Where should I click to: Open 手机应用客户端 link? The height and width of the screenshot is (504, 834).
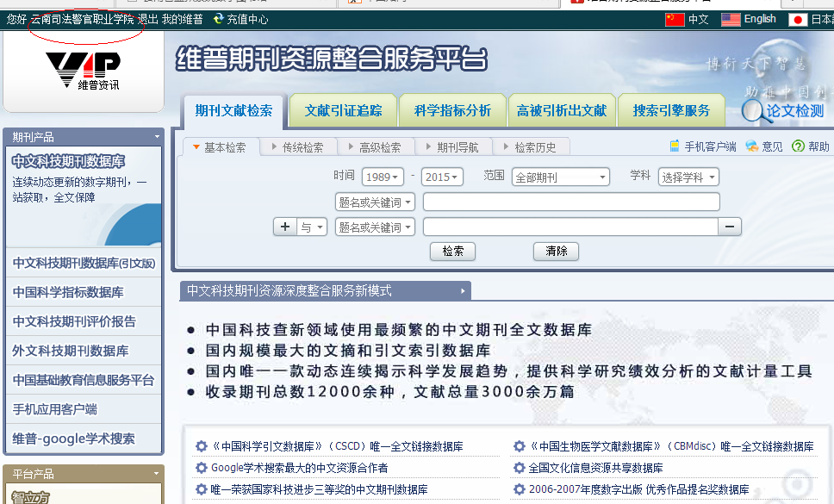point(55,409)
